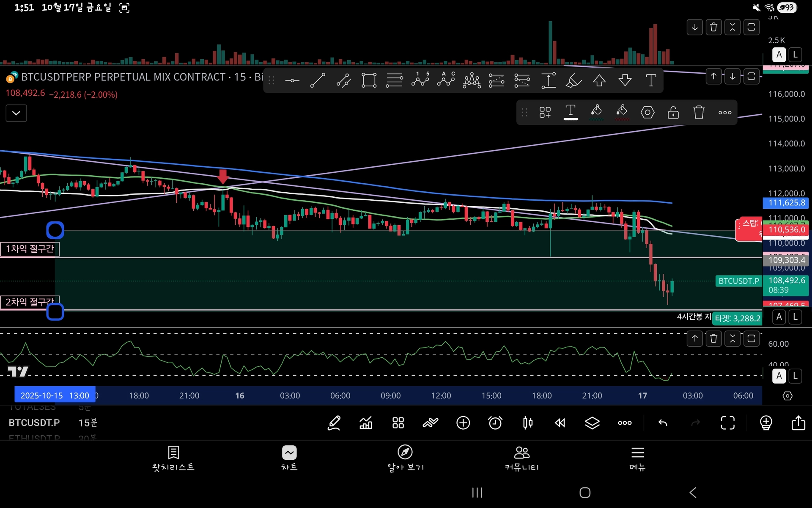Delete selected drawing with trash icon
Screen dimensions: 812x508
tap(699, 113)
